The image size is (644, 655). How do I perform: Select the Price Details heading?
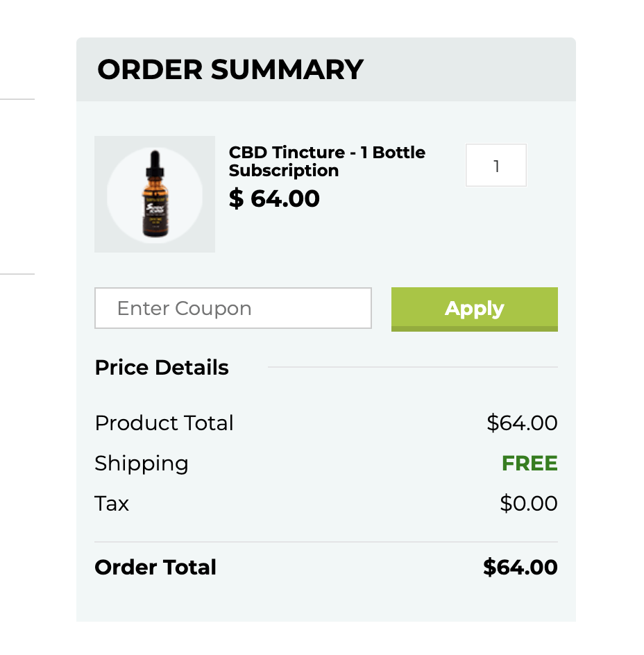pyautogui.click(x=162, y=368)
